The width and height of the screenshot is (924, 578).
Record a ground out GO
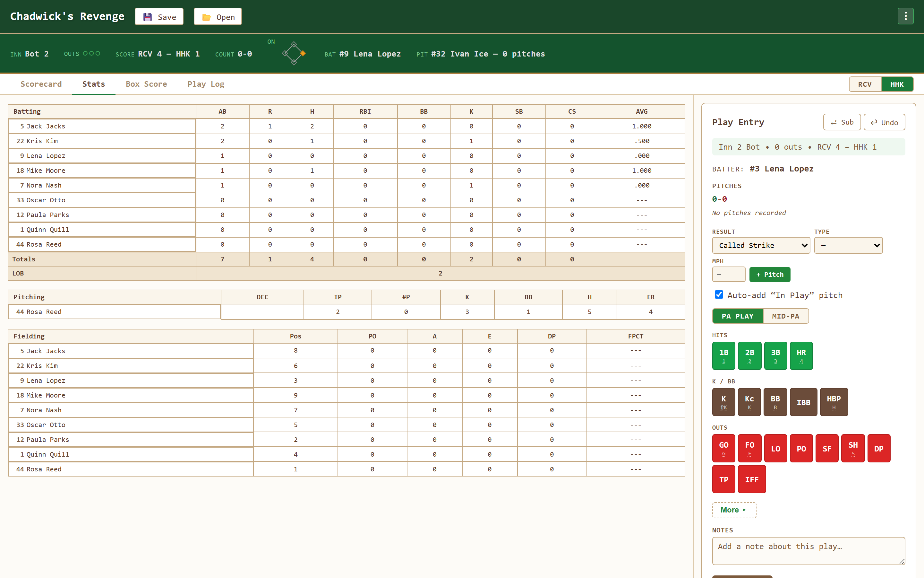[723, 448]
